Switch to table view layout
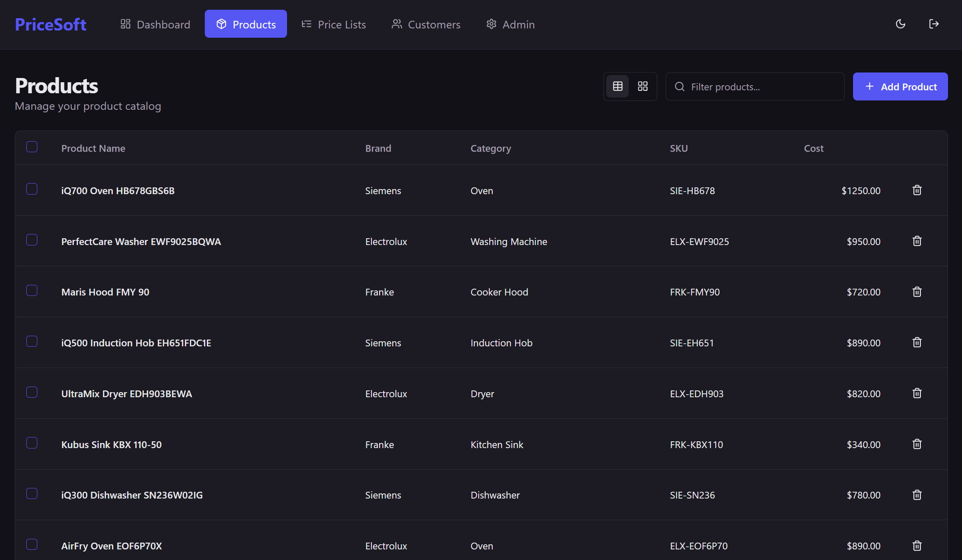 [x=618, y=86]
